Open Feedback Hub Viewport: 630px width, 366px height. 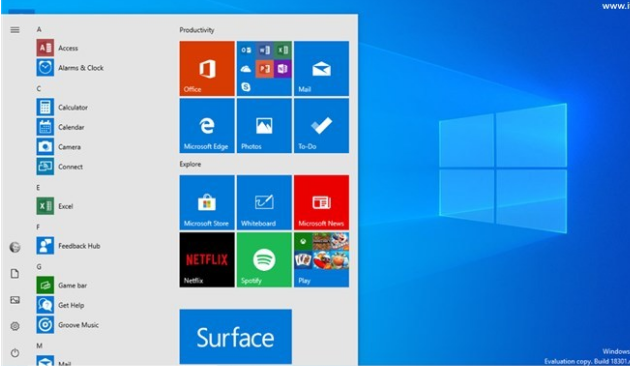click(x=68, y=245)
